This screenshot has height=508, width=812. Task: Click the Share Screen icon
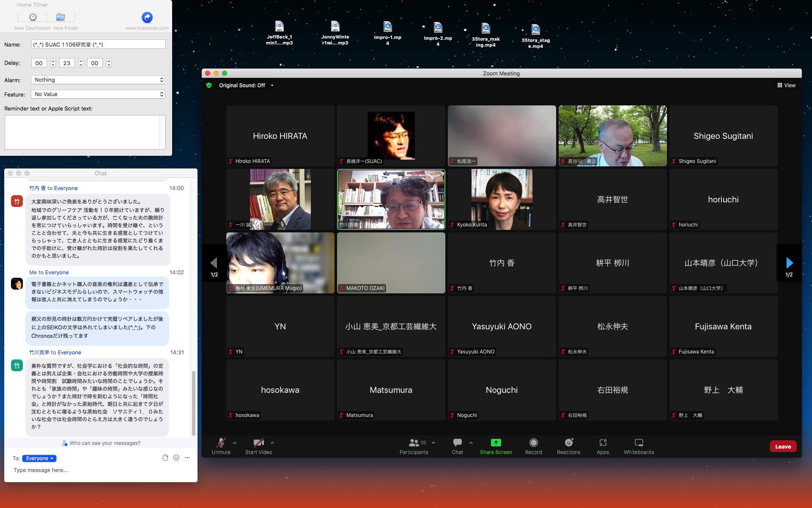point(496,442)
